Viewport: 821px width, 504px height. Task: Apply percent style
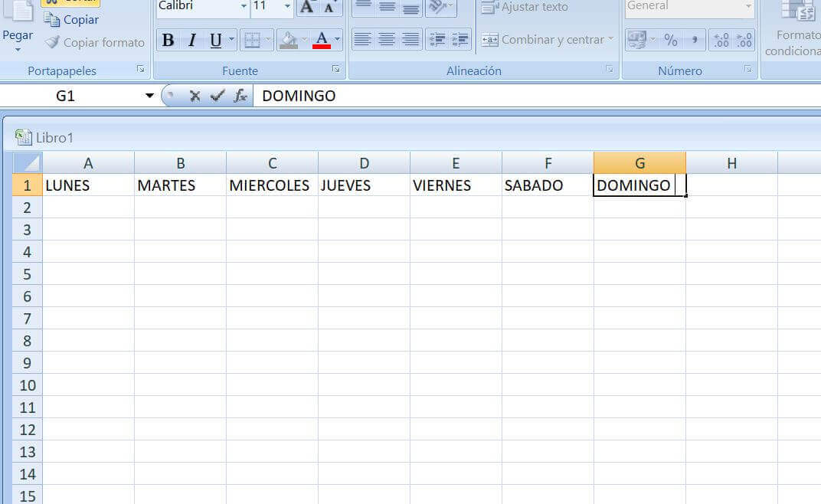click(x=671, y=40)
